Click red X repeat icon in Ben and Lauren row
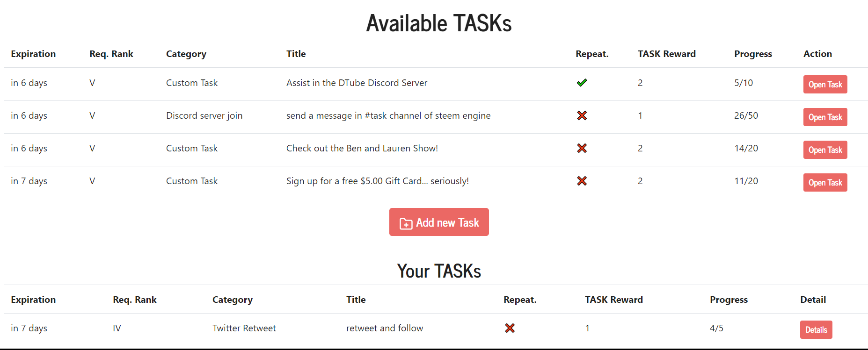868x350 pixels. [582, 148]
